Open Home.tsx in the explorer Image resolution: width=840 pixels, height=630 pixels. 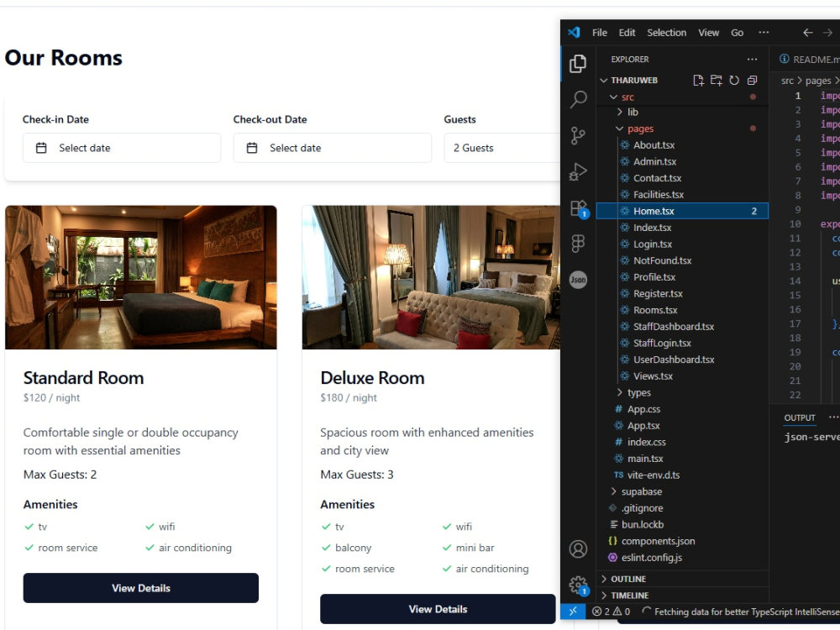682,211
